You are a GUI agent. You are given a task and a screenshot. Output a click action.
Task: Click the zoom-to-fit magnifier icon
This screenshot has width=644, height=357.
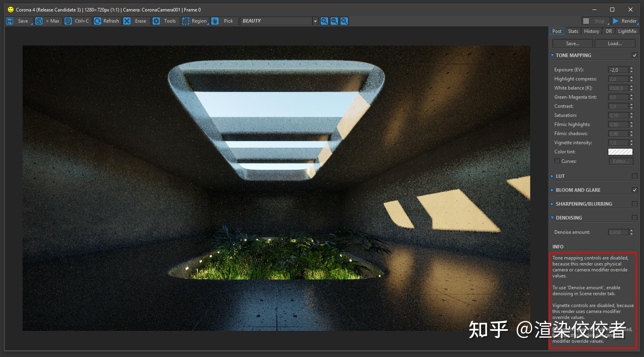click(x=344, y=21)
